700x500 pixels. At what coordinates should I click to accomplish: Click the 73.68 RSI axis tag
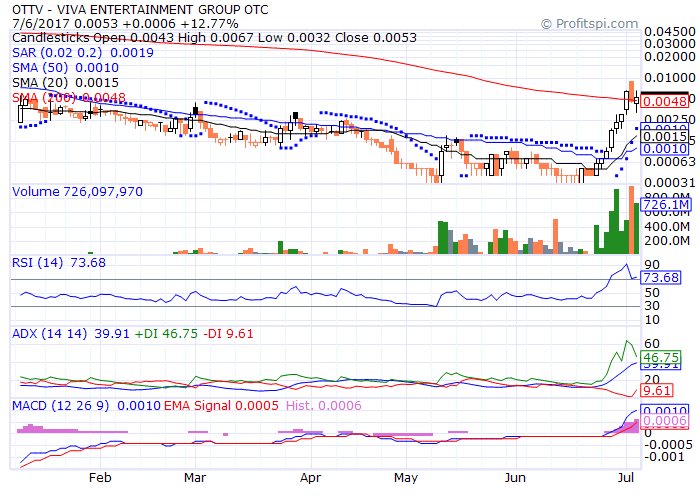[x=661, y=278]
